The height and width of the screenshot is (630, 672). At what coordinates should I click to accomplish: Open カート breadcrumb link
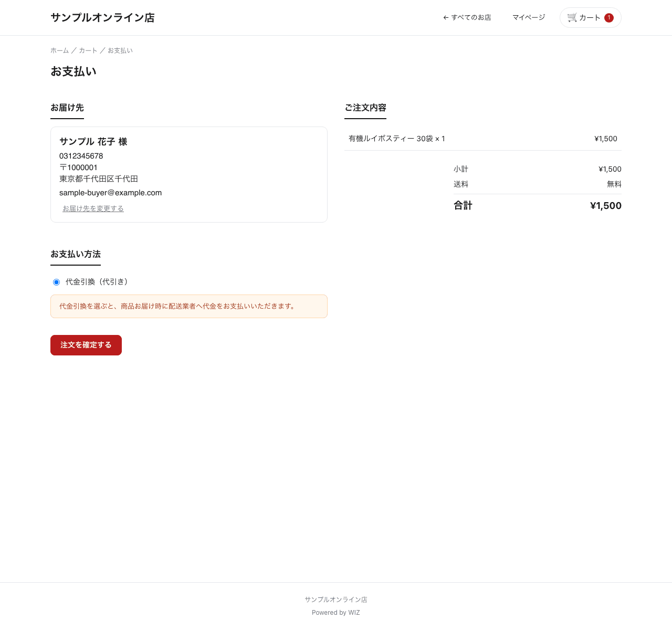point(88,50)
